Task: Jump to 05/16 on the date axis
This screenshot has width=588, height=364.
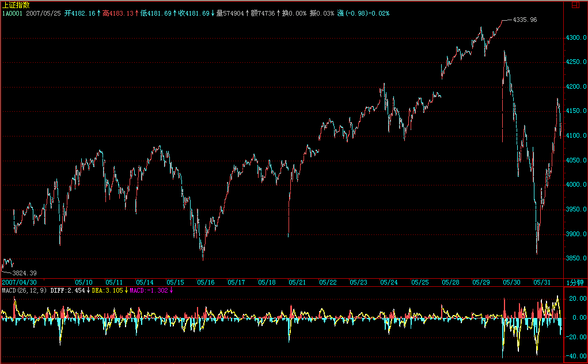Action: [x=206, y=282]
